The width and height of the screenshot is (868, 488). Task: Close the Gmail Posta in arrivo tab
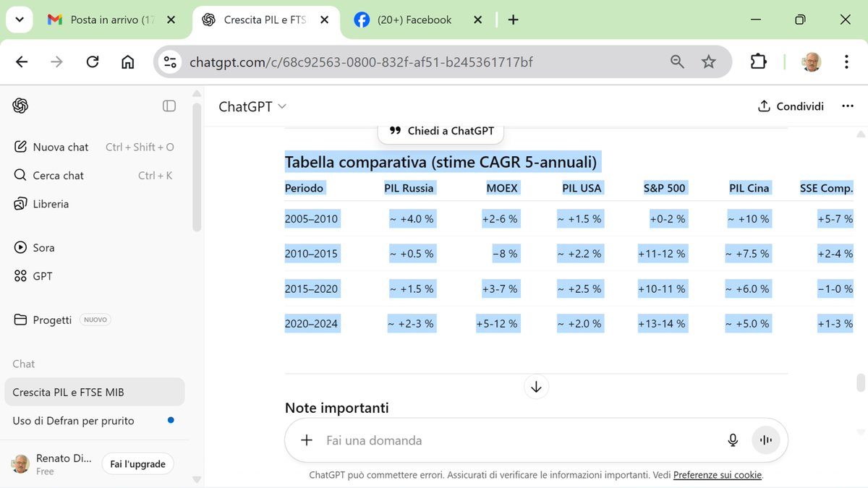[171, 20]
